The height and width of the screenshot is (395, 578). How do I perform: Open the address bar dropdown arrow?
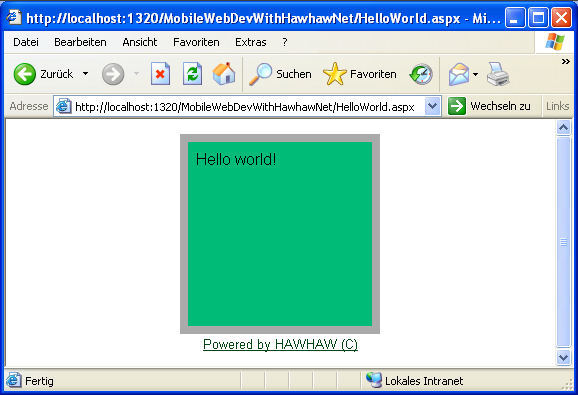click(432, 106)
